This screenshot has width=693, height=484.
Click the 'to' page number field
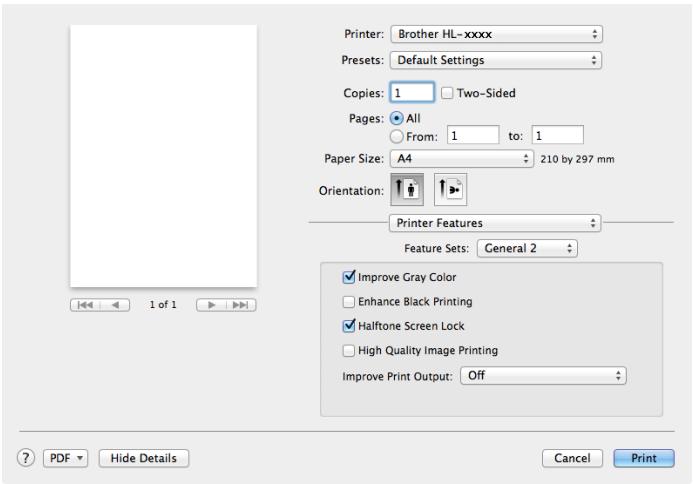tap(557, 135)
